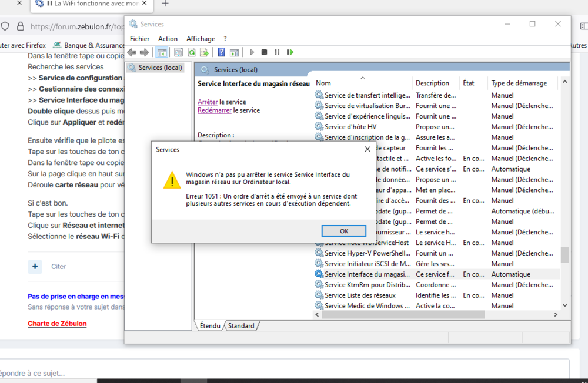
Task: Click the Restart service toolbar icon
Action: click(290, 52)
